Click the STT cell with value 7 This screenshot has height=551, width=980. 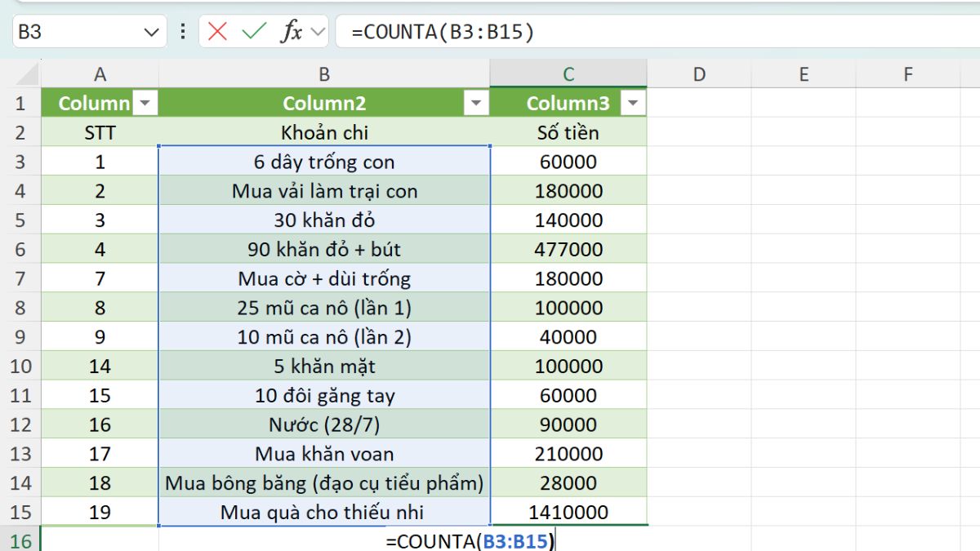(x=100, y=278)
